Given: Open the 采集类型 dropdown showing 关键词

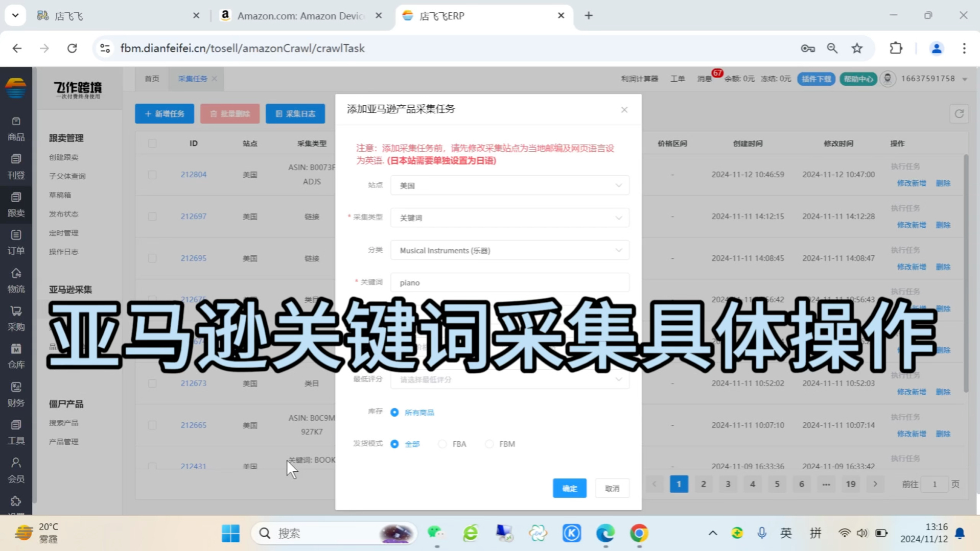Looking at the screenshot, I should (x=509, y=218).
